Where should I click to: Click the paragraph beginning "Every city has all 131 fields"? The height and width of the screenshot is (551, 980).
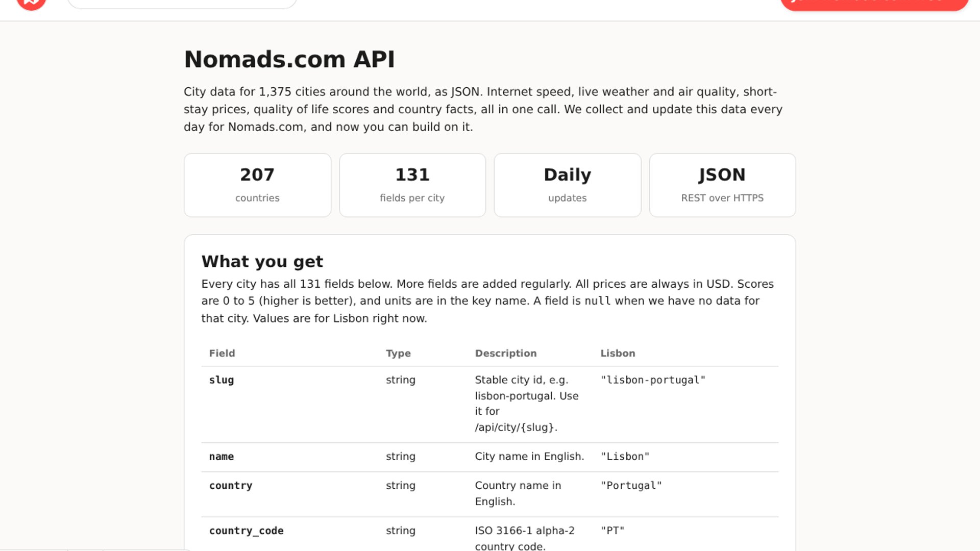pos(487,301)
